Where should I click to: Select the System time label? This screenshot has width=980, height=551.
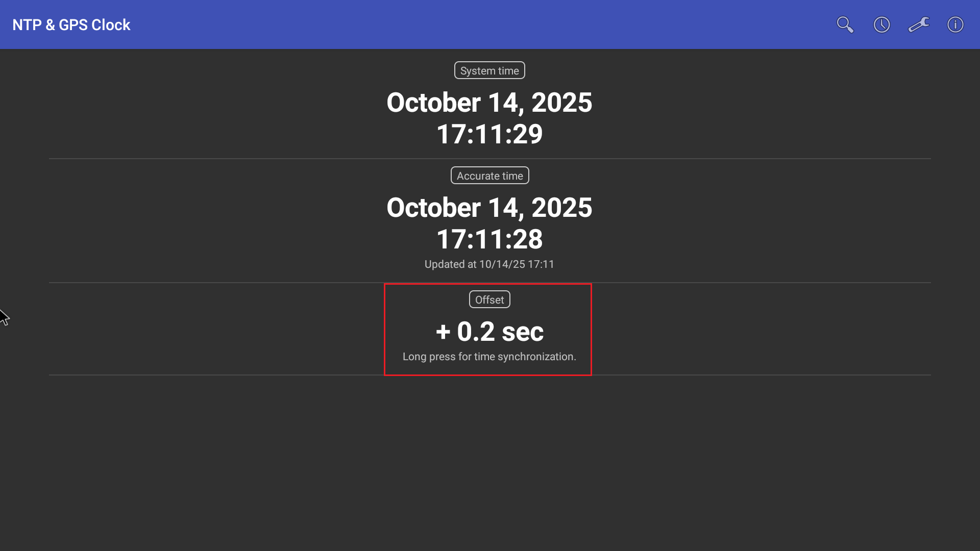(489, 70)
